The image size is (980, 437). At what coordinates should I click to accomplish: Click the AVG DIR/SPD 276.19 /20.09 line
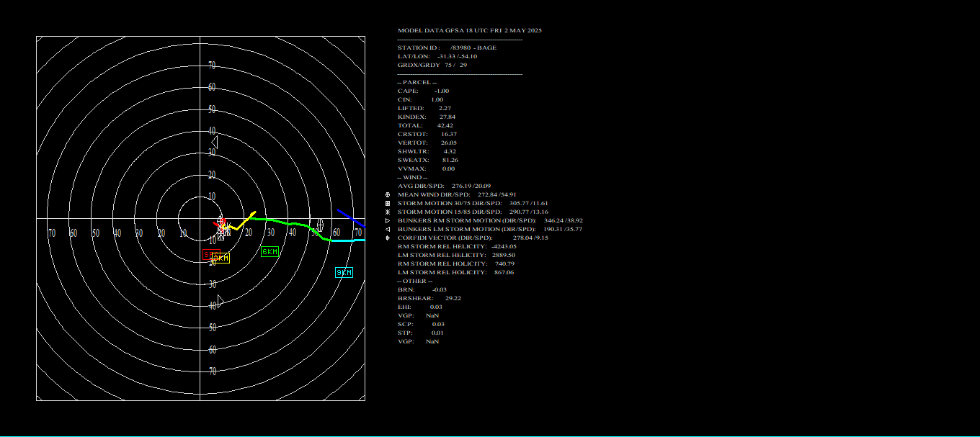(445, 186)
